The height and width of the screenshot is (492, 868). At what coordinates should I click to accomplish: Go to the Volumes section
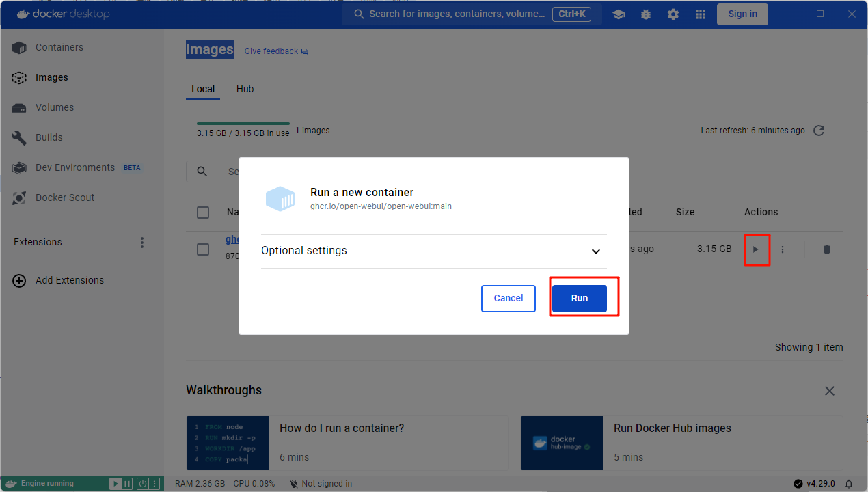coord(82,107)
